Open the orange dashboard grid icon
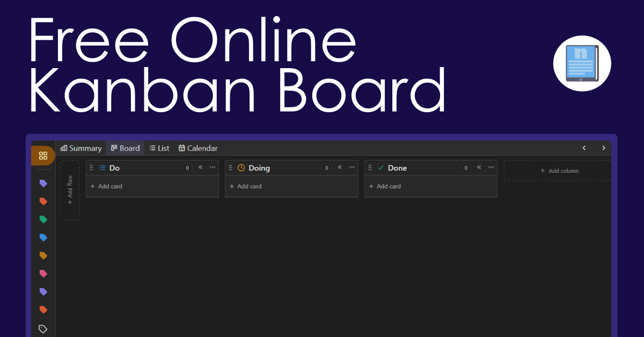 click(x=43, y=156)
